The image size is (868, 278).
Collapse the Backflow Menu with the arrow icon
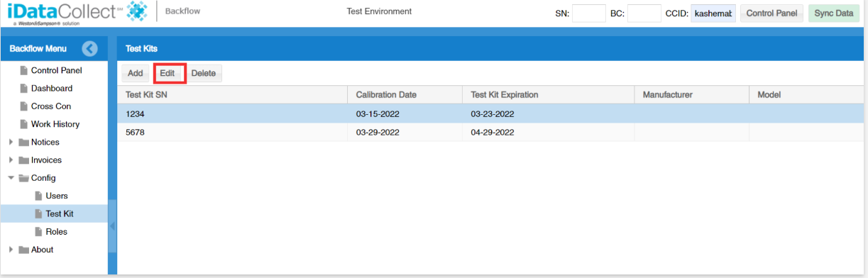89,48
